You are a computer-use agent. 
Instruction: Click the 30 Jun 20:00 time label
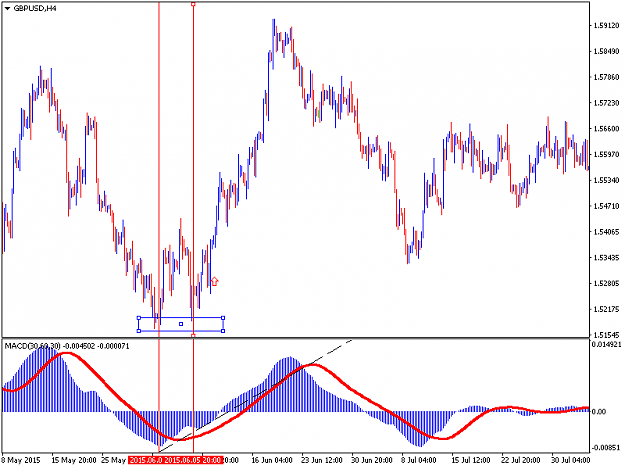click(x=371, y=460)
